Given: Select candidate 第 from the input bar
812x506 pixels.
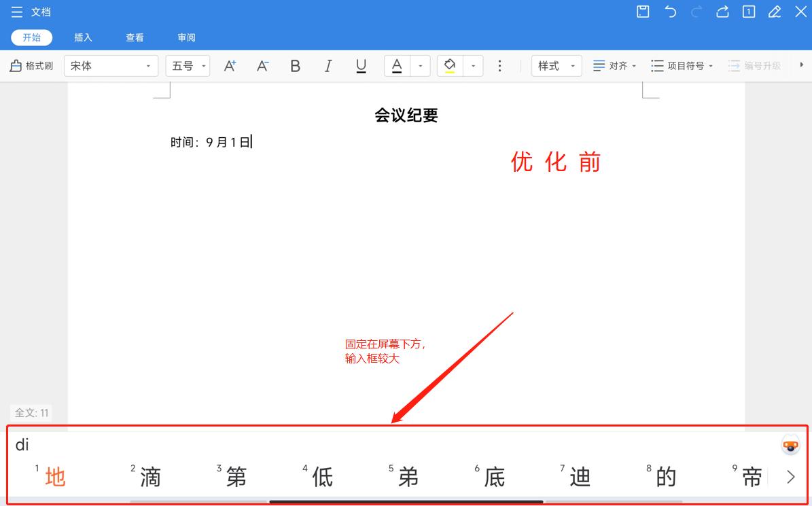Looking at the screenshot, I should pyautogui.click(x=234, y=477).
